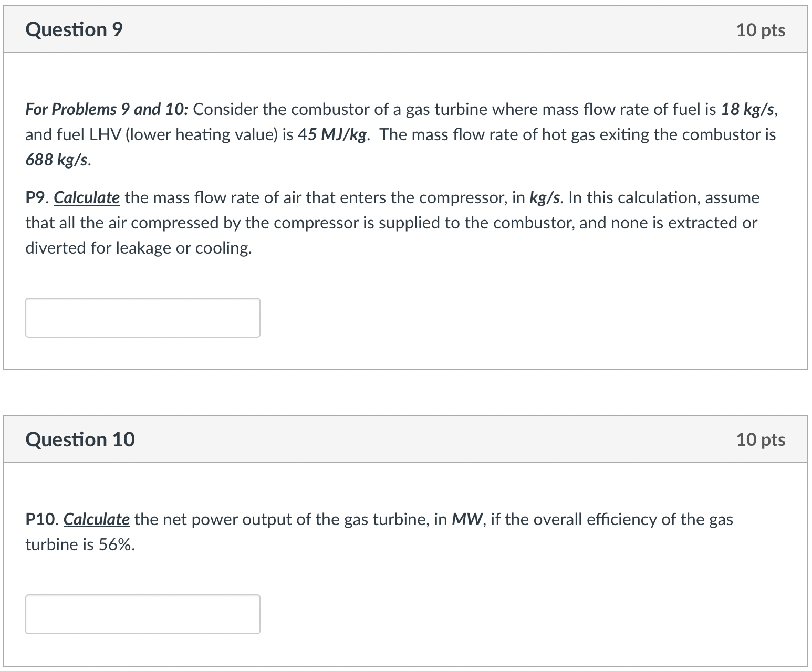Click the underlined Calculate link in P10
Image resolution: width=812 pixels, height=671 pixels.
click(x=97, y=519)
